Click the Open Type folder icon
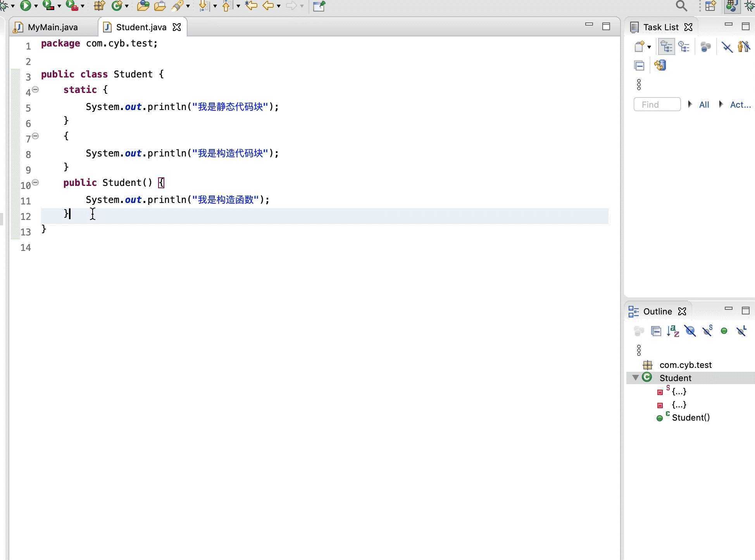Screen dimensions: 755x560 point(143,5)
